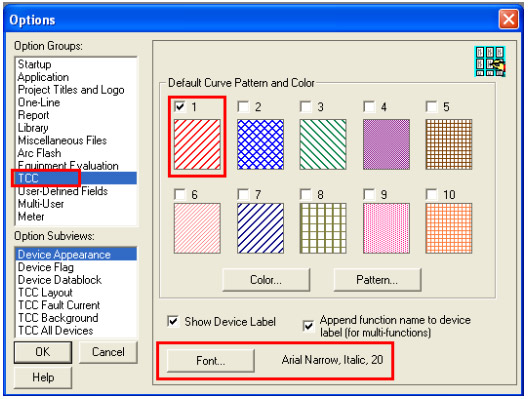Open the Pattern... dialog
The height and width of the screenshot is (399, 528).
coord(377,279)
